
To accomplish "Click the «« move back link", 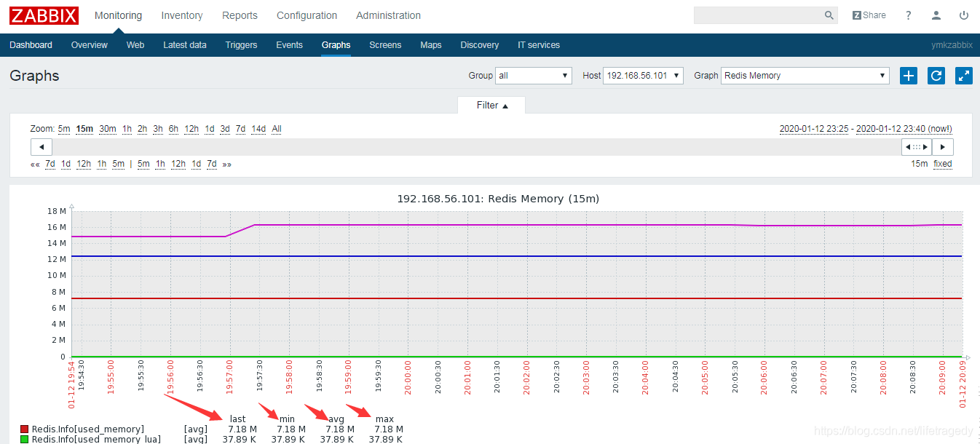I will pyautogui.click(x=35, y=164).
